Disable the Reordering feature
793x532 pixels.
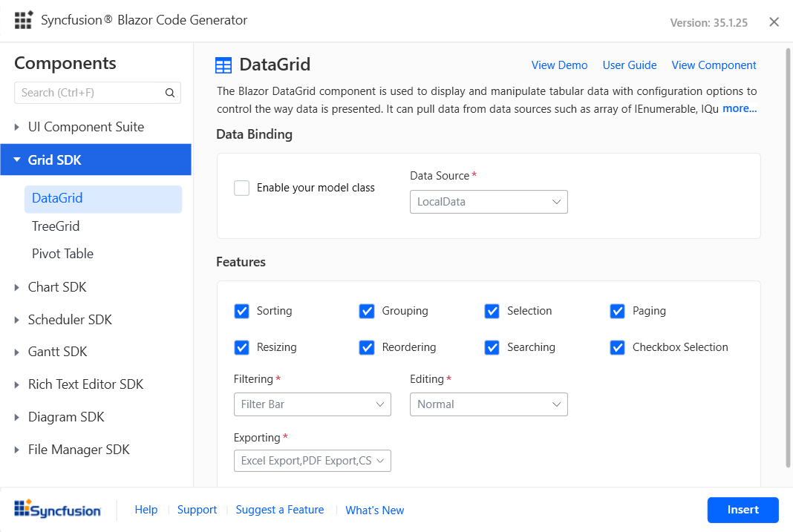(x=367, y=347)
